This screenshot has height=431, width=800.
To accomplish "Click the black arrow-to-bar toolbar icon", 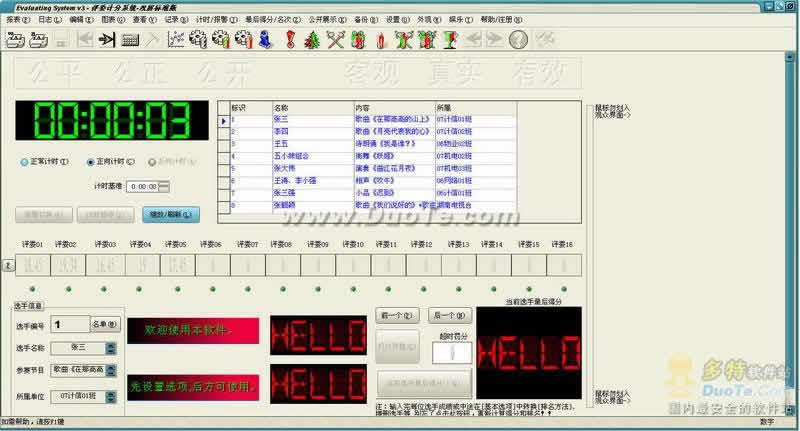I will (107, 40).
